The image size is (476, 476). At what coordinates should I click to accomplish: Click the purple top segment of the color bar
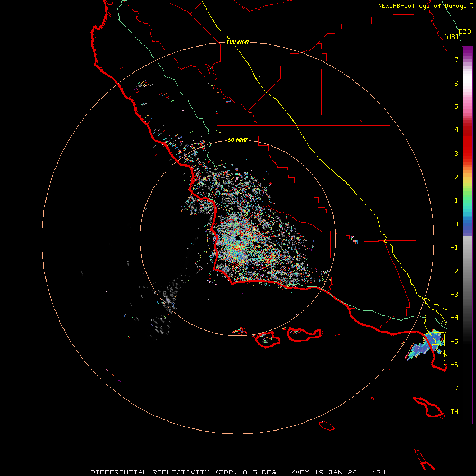tap(467, 52)
